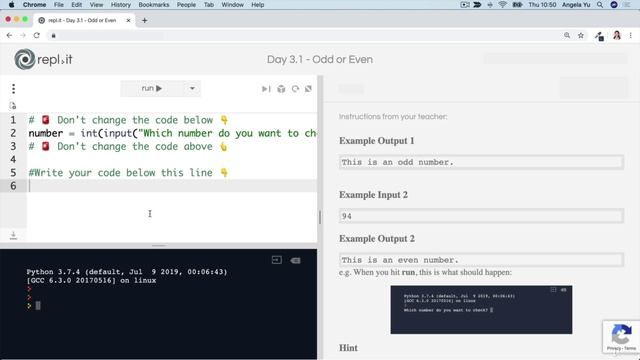Click line number 4 in the gutter

[x=13, y=159]
